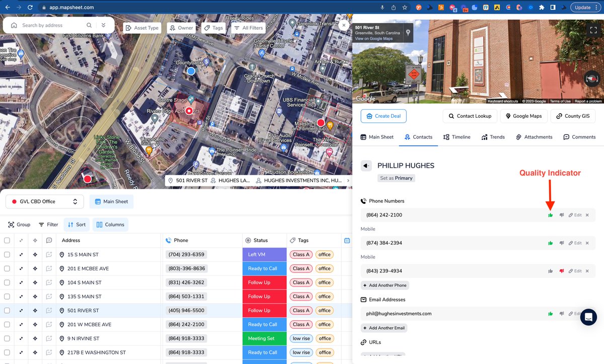The image size is (604, 364).
Task: Open the Comments tab
Action: (579, 137)
